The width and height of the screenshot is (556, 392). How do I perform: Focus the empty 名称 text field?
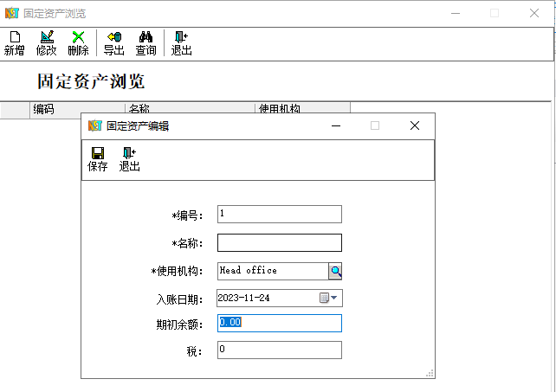click(279, 242)
